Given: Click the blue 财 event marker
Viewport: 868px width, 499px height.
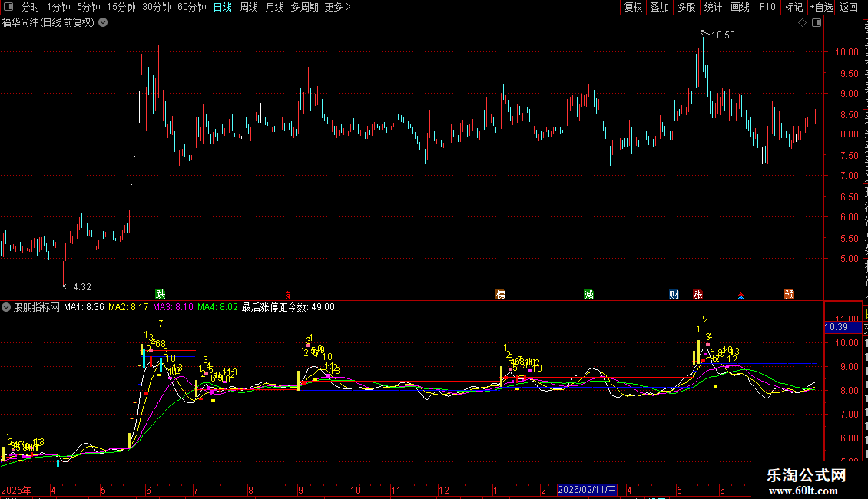Looking at the screenshot, I should 674,294.
